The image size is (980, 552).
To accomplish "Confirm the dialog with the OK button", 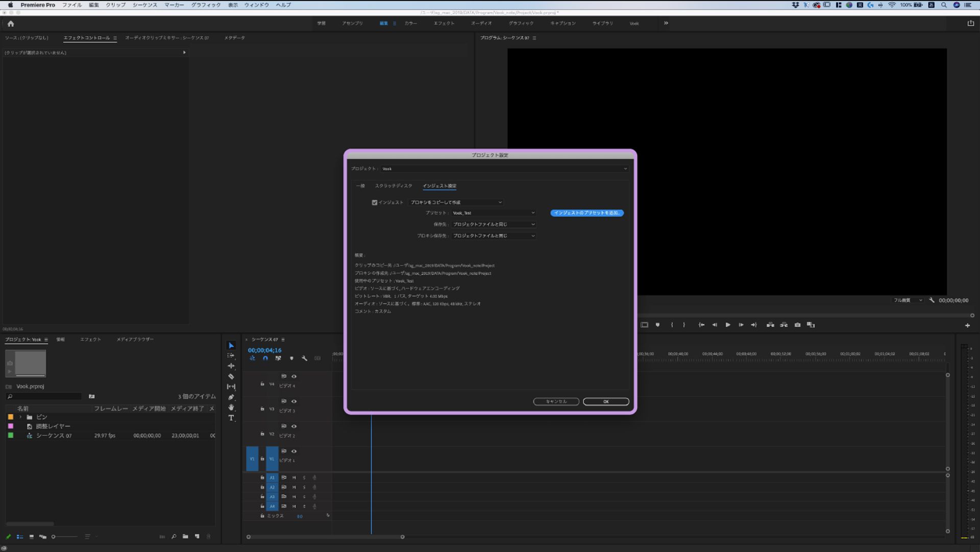I will [606, 402].
